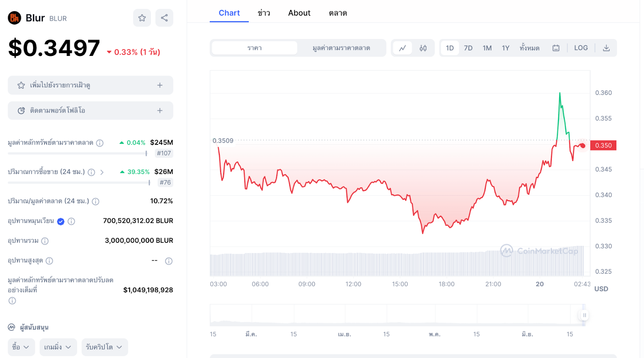Viewport: 644px width, 358px height.
Task: Toggle LOG scale on the chart
Action: click(x=581, y=48)
